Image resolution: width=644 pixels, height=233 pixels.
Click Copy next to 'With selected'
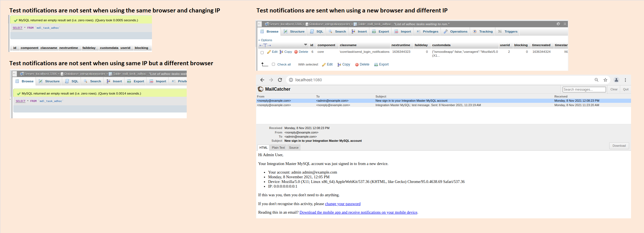344,64
